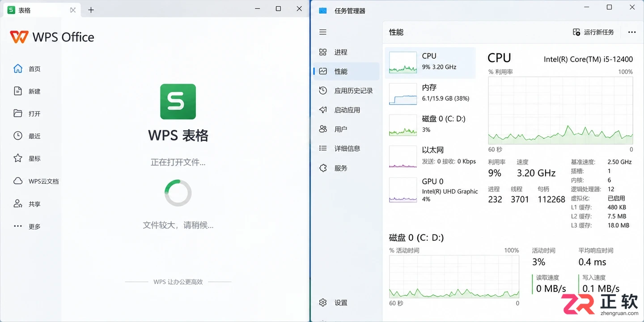Viewport: 644px width, 322px height.
Task: Click the green WPS 表格 app icon
Action: (x=178, y=102)
